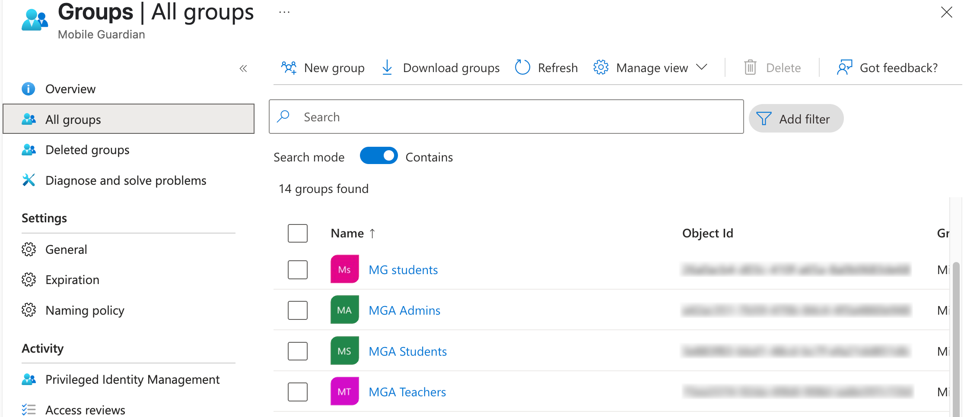Screen dimensions: 980x417
Task: Click the '14 groups found' text
Action: [x=323, y=189]
